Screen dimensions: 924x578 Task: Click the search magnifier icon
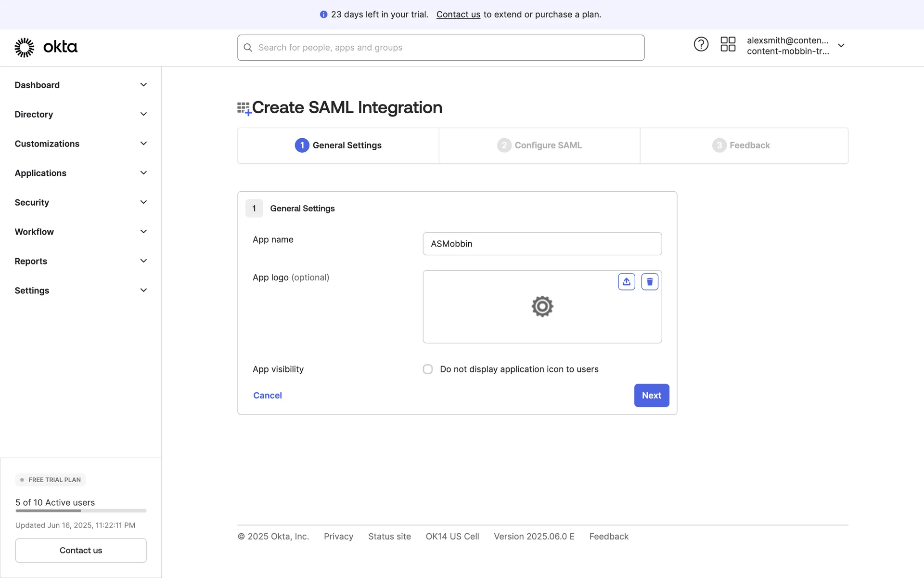click(248, 48)
